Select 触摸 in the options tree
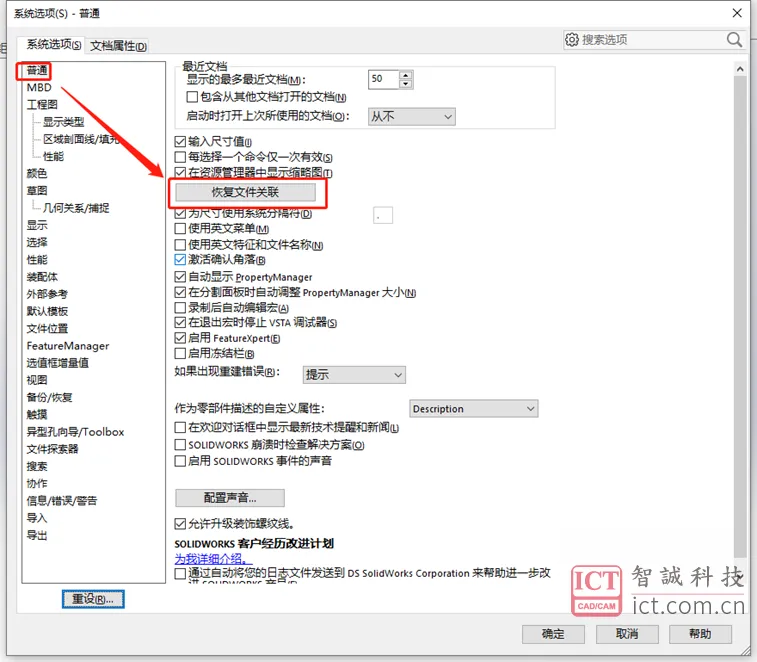 point(37,415)
